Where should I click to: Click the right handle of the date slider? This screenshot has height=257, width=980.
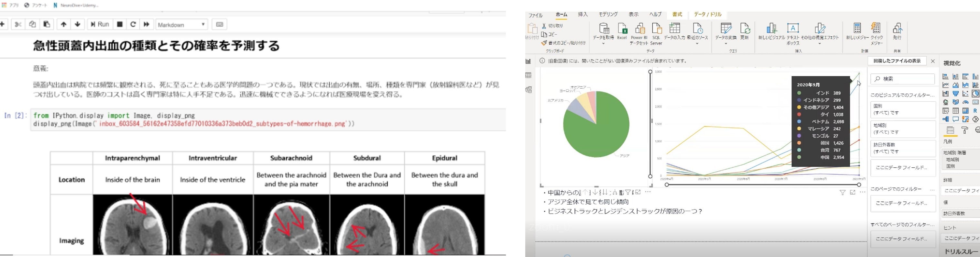859,185
